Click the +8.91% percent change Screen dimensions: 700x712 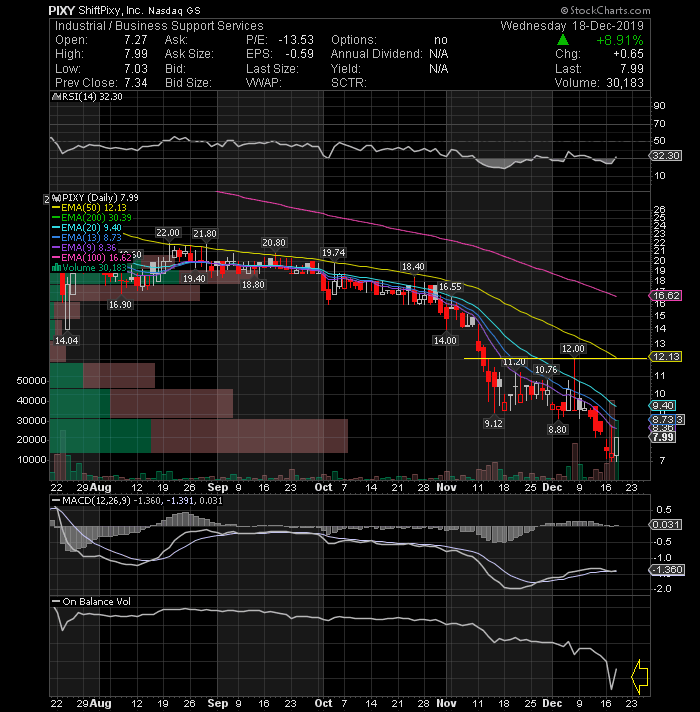(620, 40)
